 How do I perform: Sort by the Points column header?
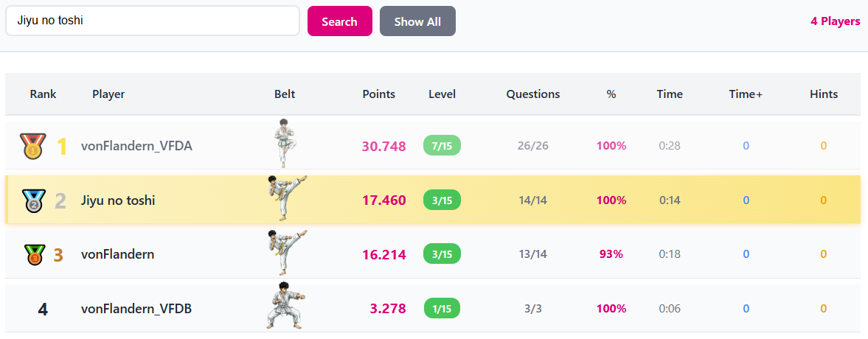378,94
